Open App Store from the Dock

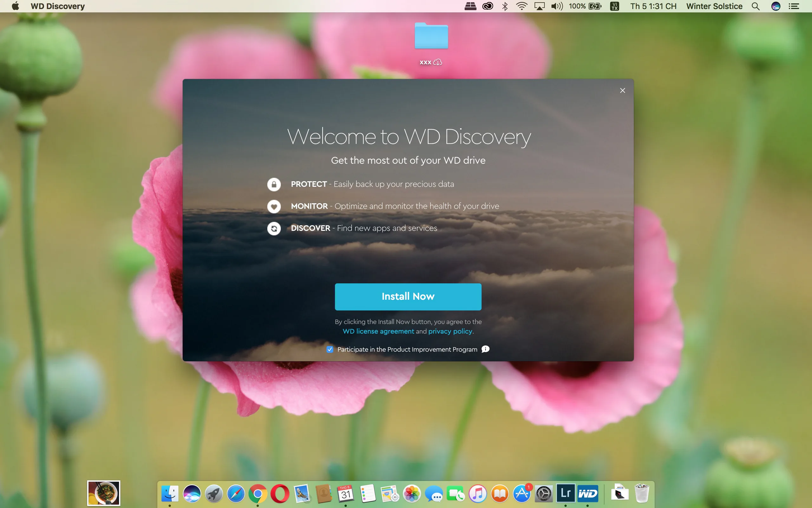pyautogui.click(x=522, y=493)
